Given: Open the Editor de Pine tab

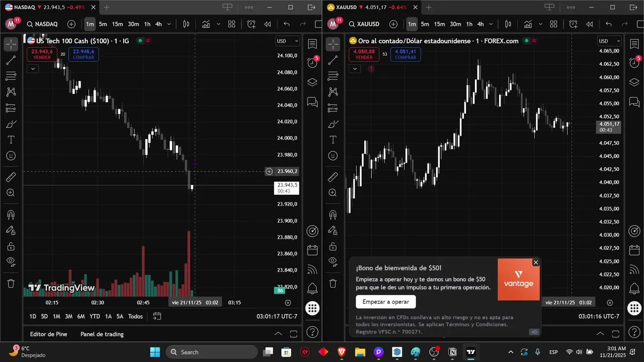Looking at the screenshot, I should pos(48,334).
